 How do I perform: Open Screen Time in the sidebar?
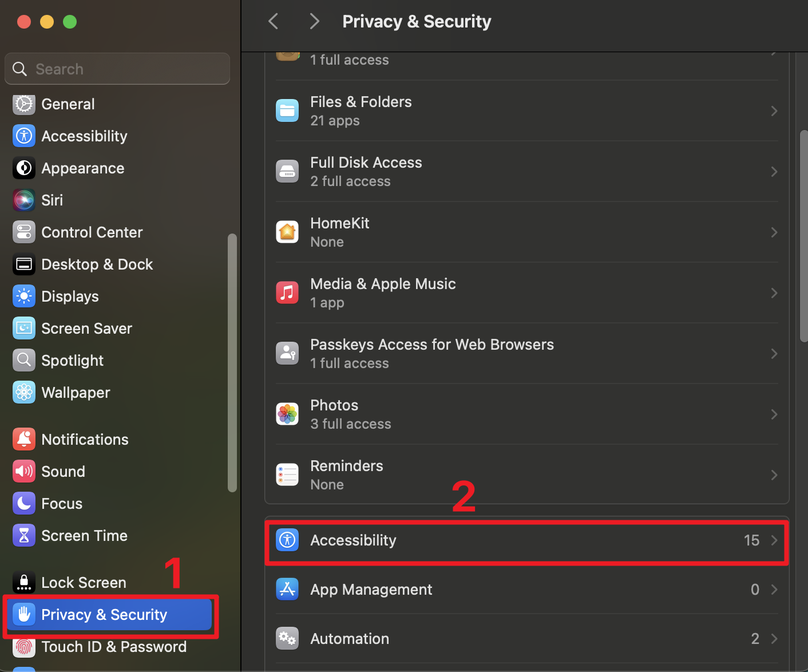coord(85,536)
